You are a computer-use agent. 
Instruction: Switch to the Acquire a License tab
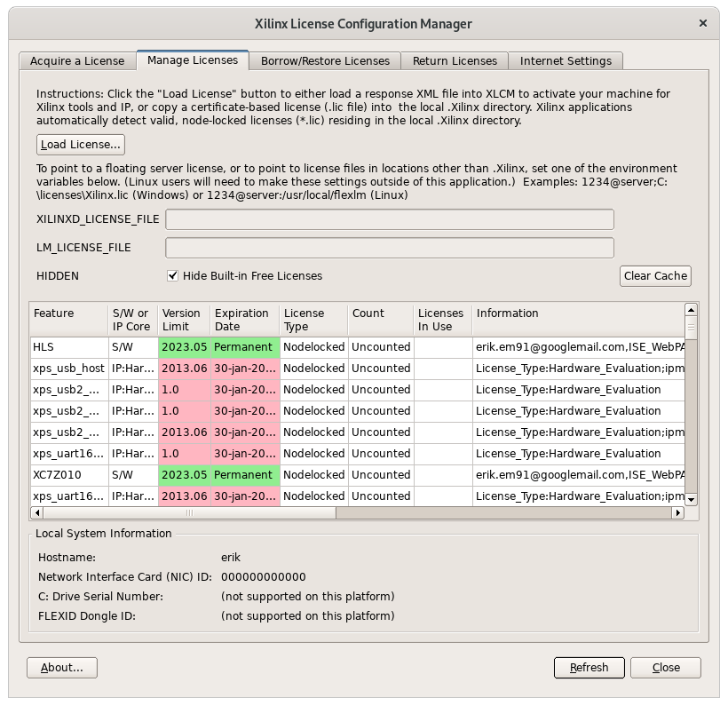point(77,61)
